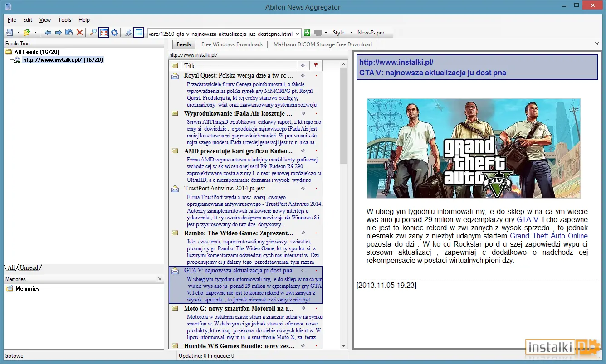This screenshot has height=364, width=606.
Task: Click the new feed toolbar icon
Action: coord(10,33)
